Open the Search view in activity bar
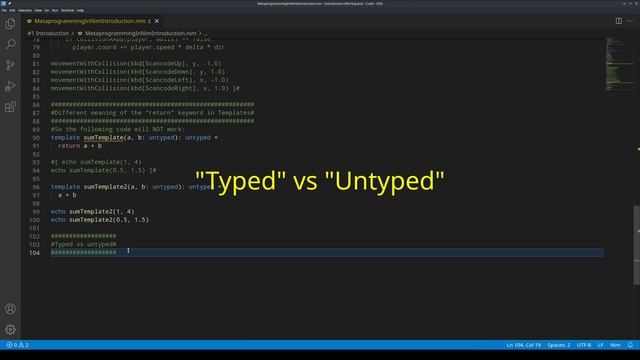This screenshot has width=640, height=360. 10,44
